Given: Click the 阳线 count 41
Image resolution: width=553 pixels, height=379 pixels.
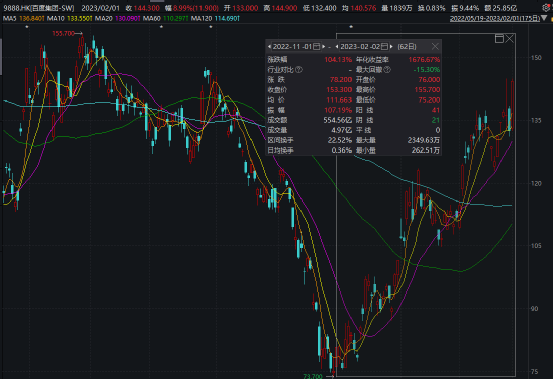Looking at the screenshot, I should pos(436,110).
